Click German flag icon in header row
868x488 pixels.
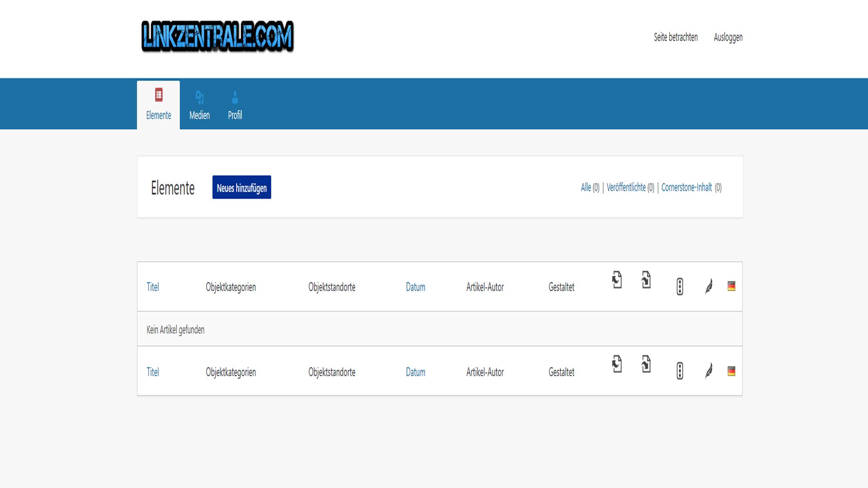pyautogui.click(x=731, y=286)
